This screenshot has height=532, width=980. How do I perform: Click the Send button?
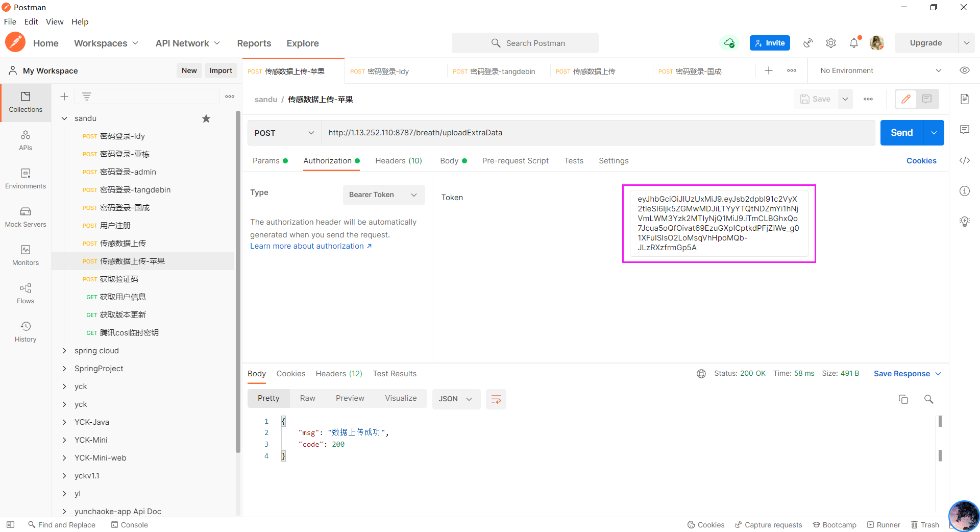pyautogui.click(x=902, y=133)
